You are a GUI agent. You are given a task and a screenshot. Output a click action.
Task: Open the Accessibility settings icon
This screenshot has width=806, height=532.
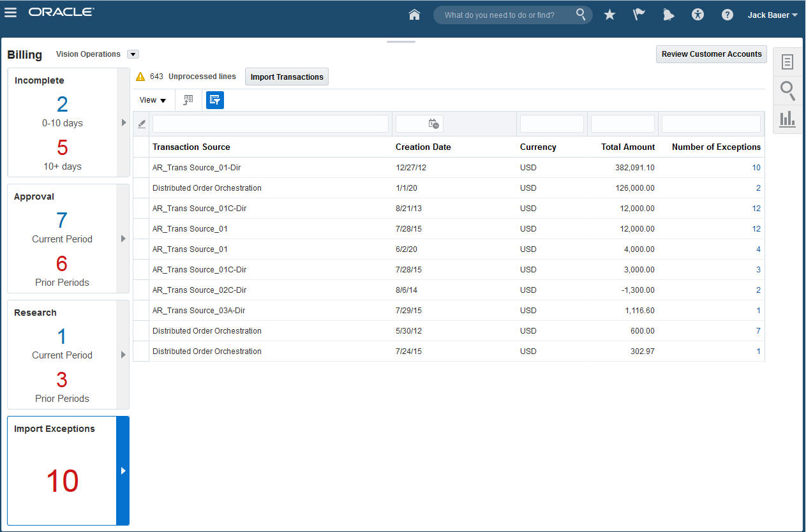698,15
